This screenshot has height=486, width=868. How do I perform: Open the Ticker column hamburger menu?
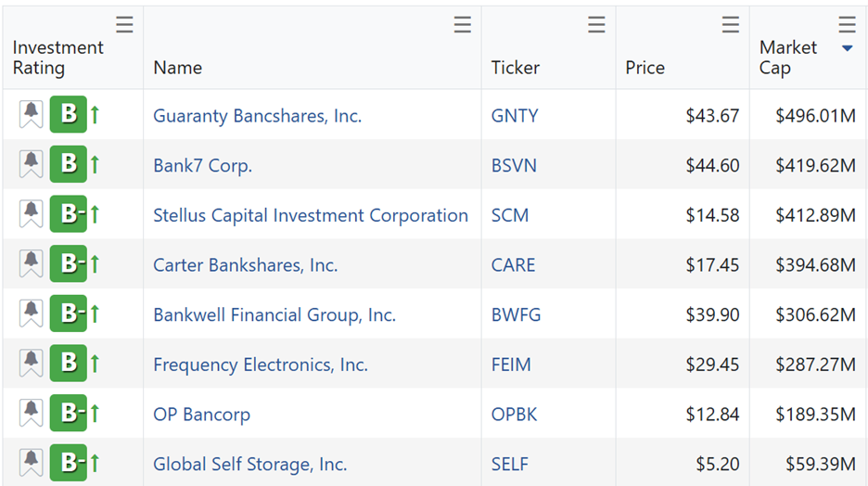[x=597, y=25]
